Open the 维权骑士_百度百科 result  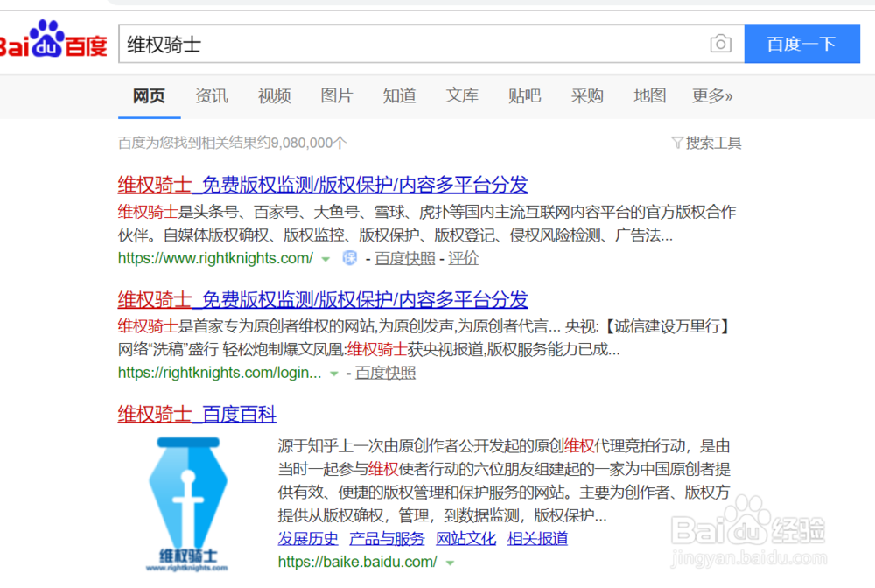click(197, 415)
